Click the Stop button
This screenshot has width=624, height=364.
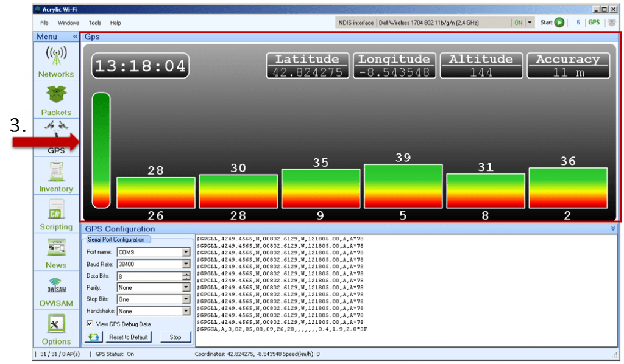tap(175, 337)
